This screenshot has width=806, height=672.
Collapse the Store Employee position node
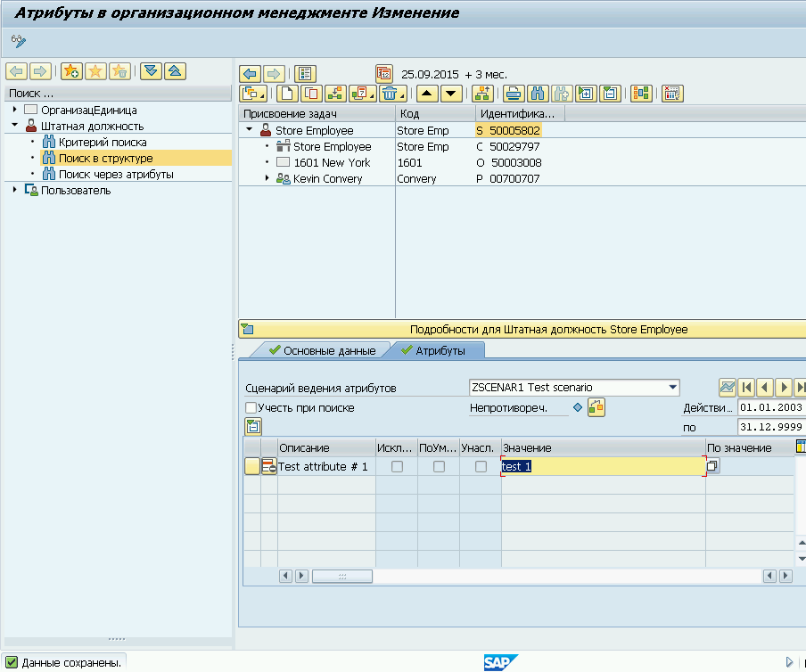(x=250, y=129)
